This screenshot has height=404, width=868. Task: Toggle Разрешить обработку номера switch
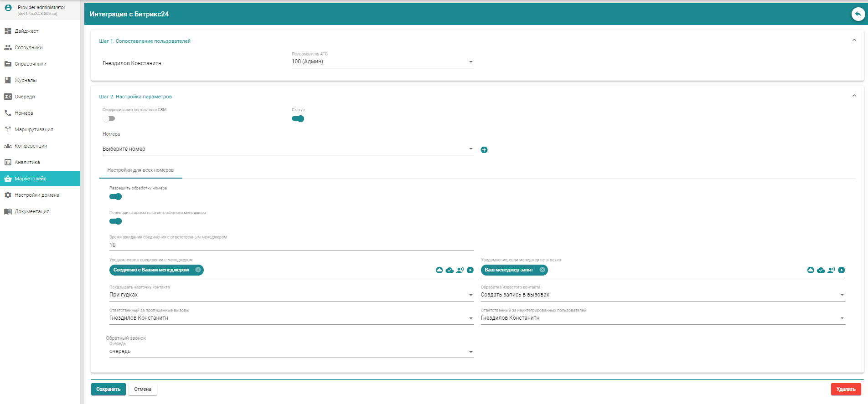[x=116, y=197]
